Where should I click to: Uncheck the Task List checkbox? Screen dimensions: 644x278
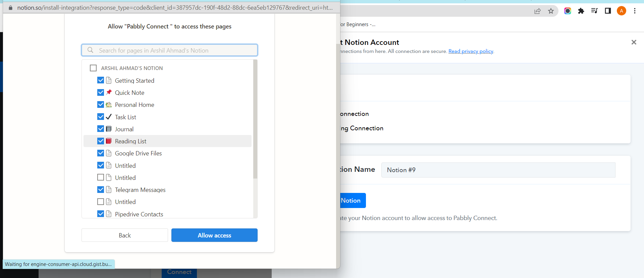point(101,117)
